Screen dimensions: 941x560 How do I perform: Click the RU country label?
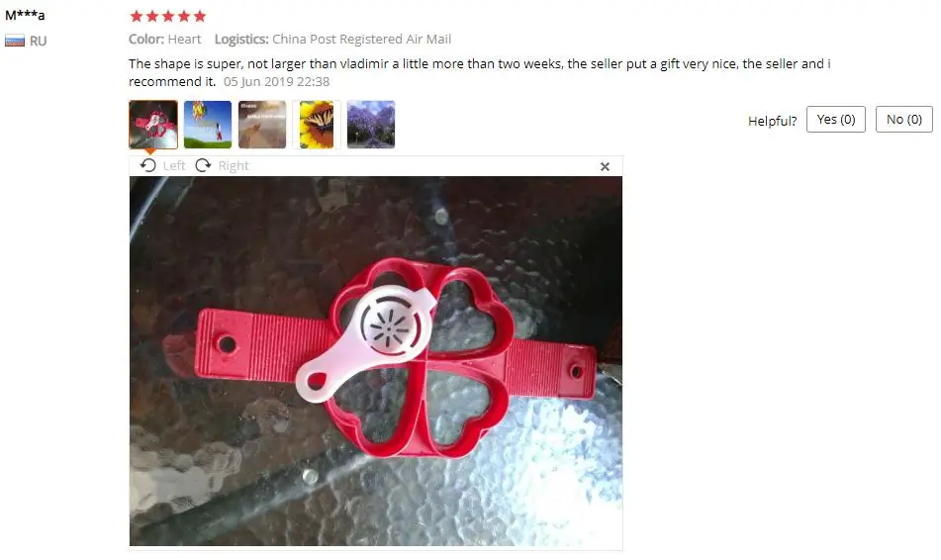tap(38, 41)
